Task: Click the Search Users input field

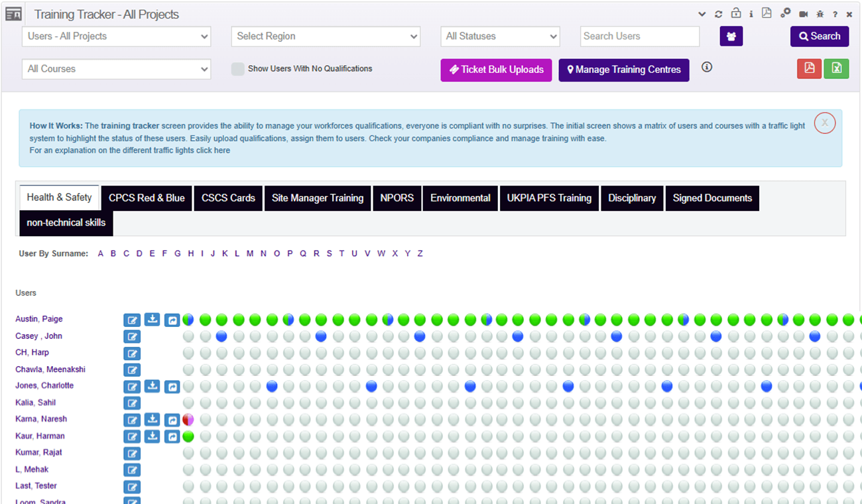Action: pyautogui.click(x=639, y=36)
